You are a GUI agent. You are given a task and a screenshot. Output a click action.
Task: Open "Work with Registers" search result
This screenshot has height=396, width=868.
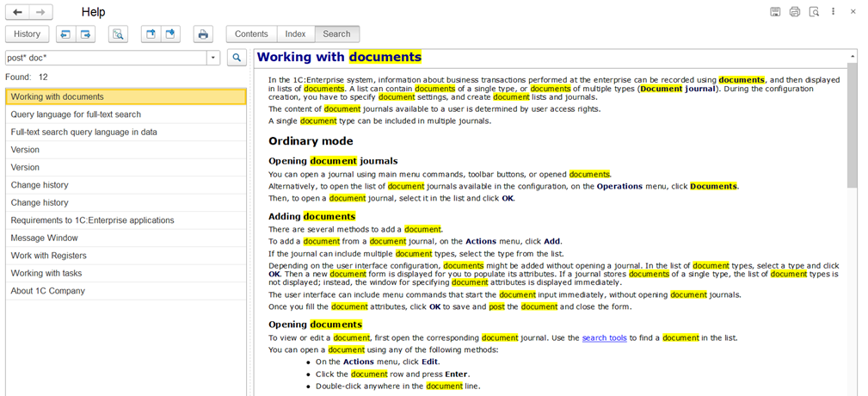pos(48,256)
